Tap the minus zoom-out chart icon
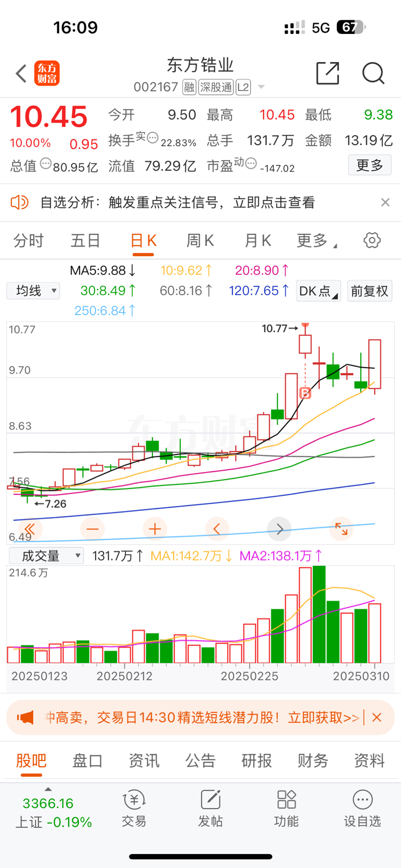The width and height of the screenshot is (401, 868). [92, 529]
